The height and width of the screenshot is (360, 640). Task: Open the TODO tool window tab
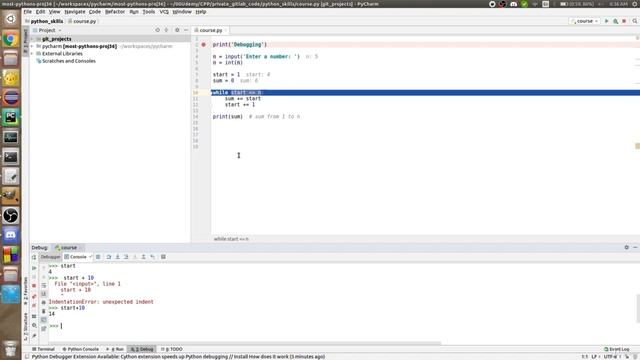tap(172, 349)
